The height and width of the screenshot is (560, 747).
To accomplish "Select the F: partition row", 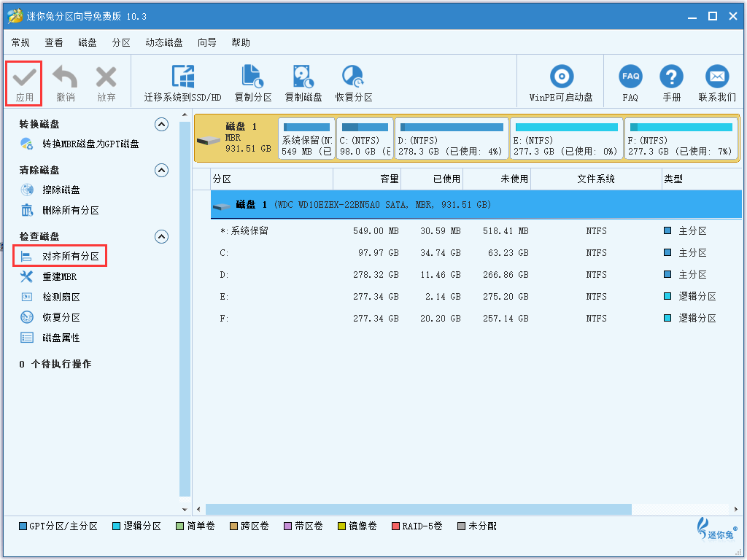I will tap(476, 319).
